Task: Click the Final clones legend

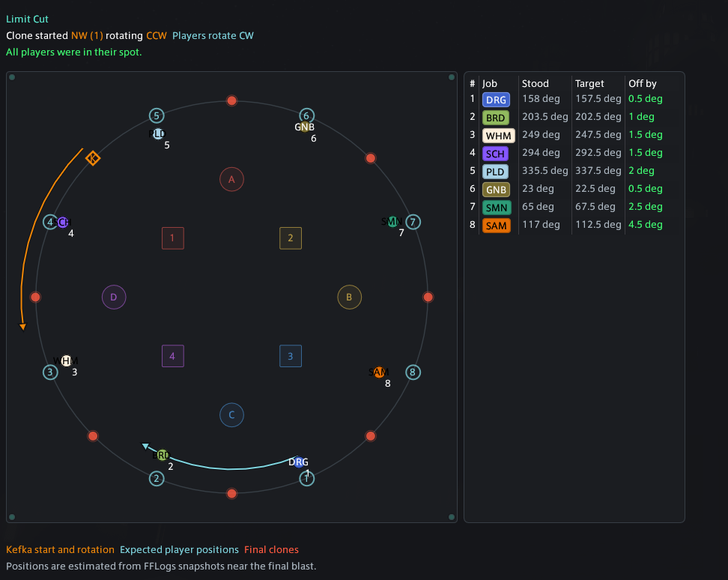Action: (x=271, y=549)
